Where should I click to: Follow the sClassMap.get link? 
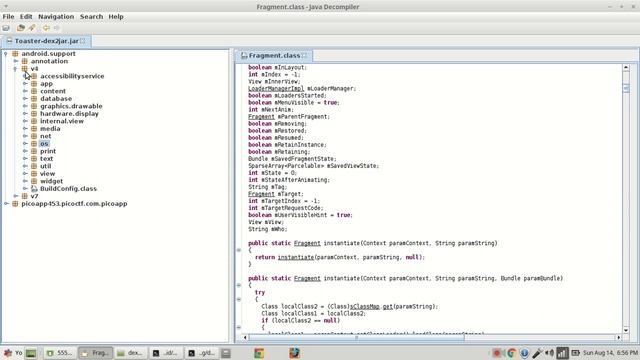coord(371,307)
